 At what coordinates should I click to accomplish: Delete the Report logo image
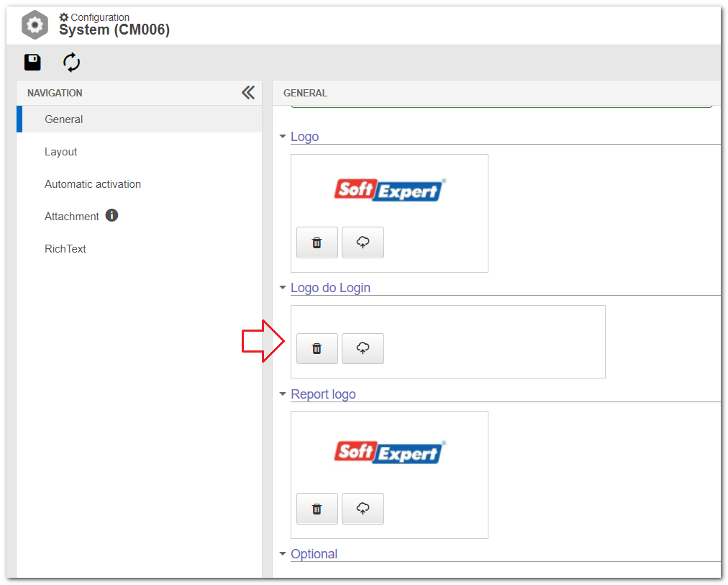point(317,509)
